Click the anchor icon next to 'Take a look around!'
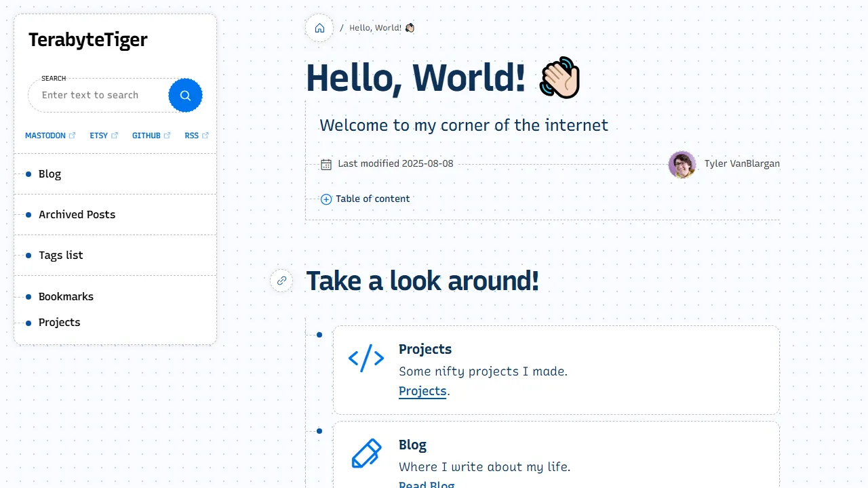Viewport: 868px width, 488px height. (281, 281)
